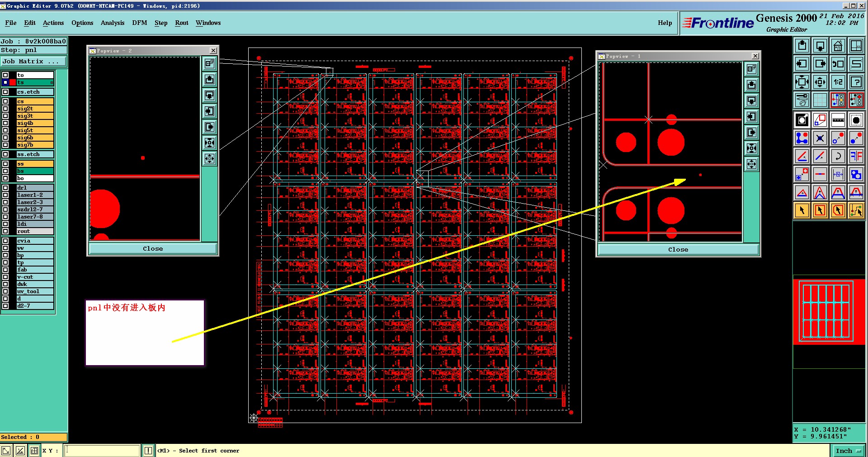This screenshot has height=457, width=868.
Task: Open the Actions menu
Action: click(53, 23)
